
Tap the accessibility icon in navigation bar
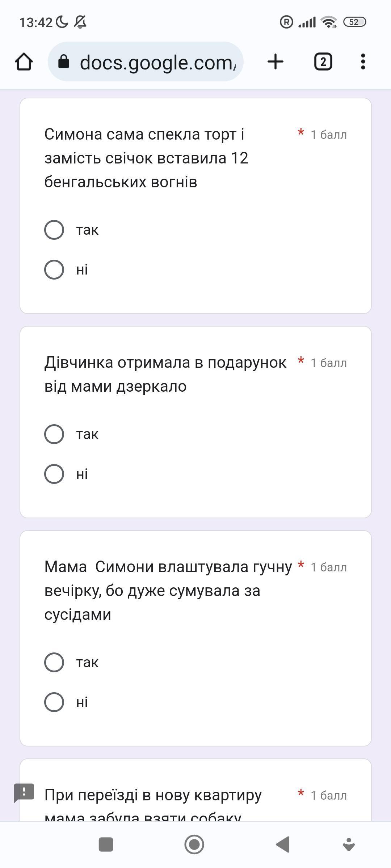click(349, 844)
